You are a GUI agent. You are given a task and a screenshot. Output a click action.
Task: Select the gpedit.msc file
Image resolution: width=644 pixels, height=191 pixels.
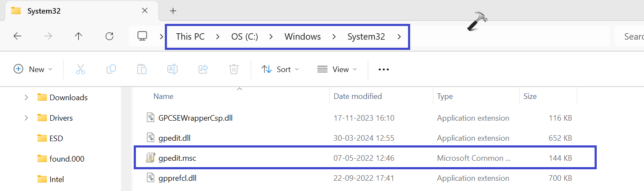pyautogui.click(x=177, y=158)
